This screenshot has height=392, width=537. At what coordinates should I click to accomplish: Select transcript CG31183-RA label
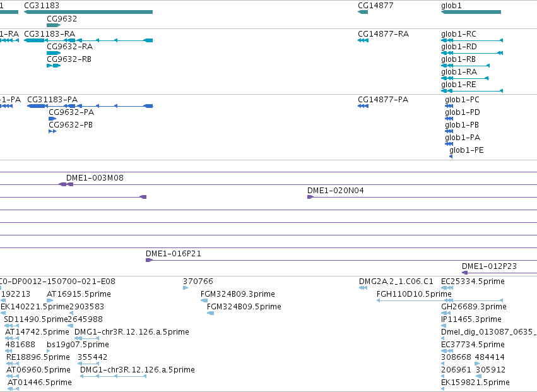49,34
